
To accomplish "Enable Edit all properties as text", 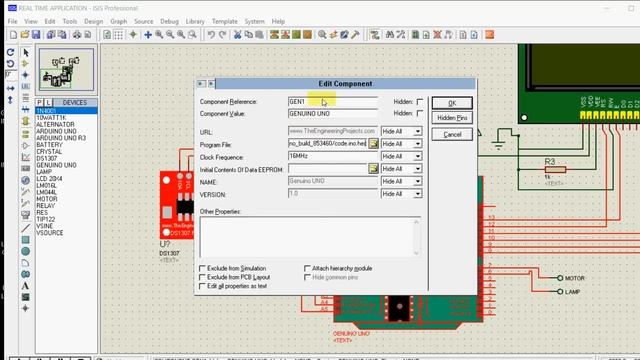I will tap(202, 286).
